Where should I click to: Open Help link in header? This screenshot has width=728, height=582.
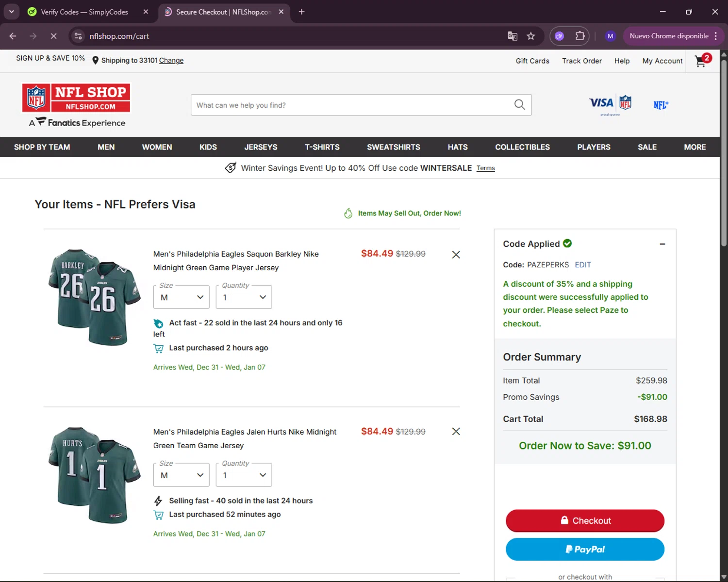622,61
